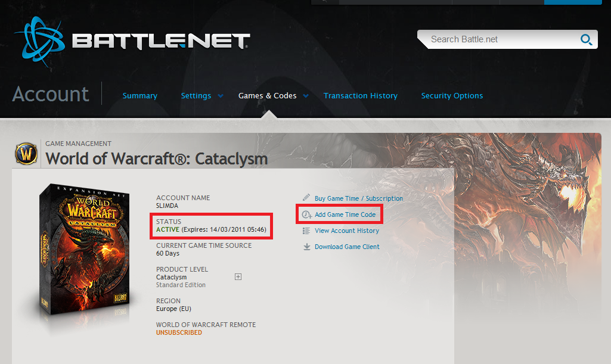
Task: Click the download arrow icon
Action: coord(307,247)
